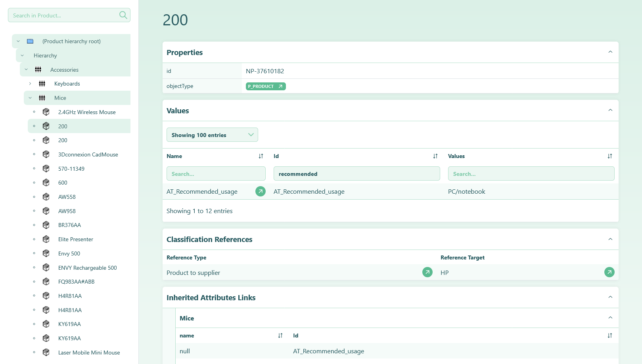Click AT_Recommended_usage in Mice inherited table
This screenshot has width=642, height=364.
pyautogui.click(x=329, y=351)
